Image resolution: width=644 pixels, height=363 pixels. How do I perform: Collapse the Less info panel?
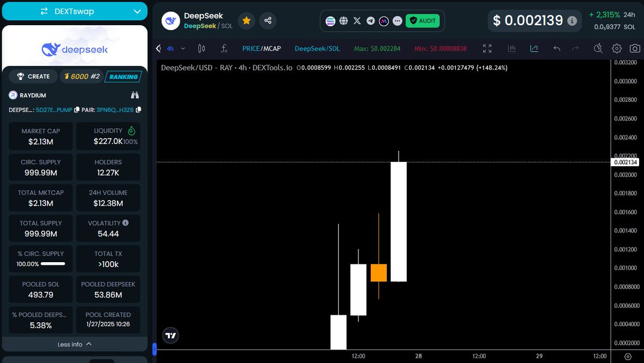pyautogui.click(x=75, y=344)
